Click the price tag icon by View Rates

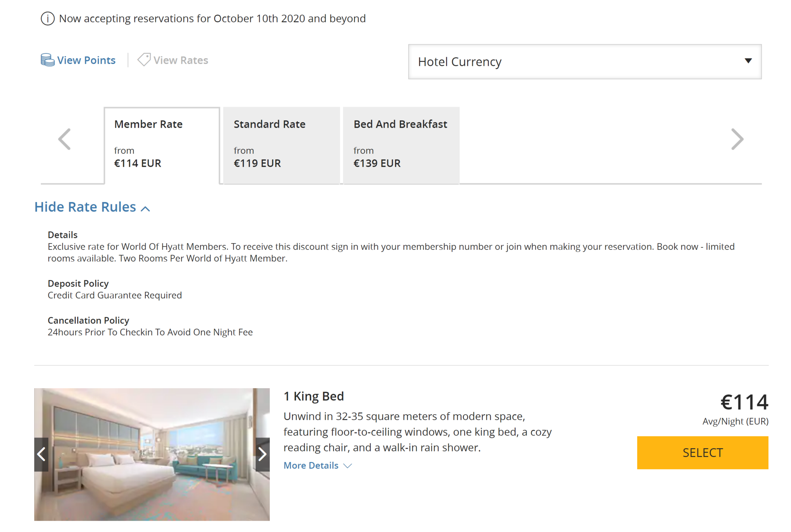point(144,60)
